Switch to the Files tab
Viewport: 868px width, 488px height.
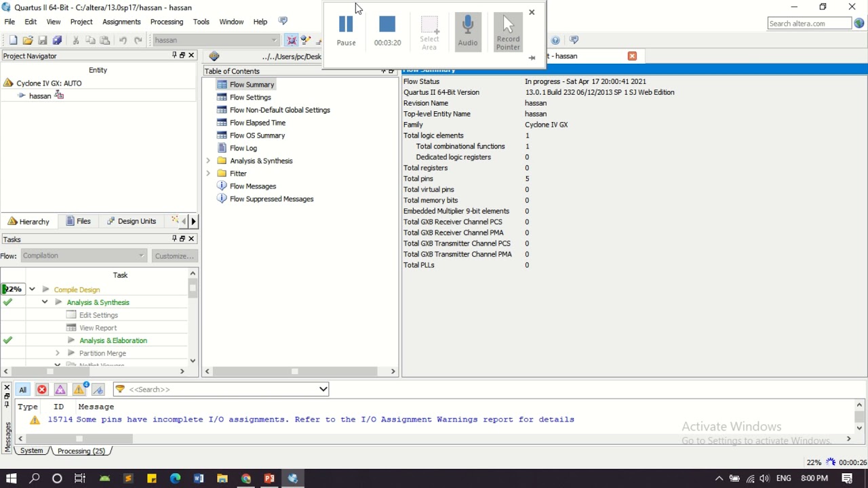click(x=78, y=221)
